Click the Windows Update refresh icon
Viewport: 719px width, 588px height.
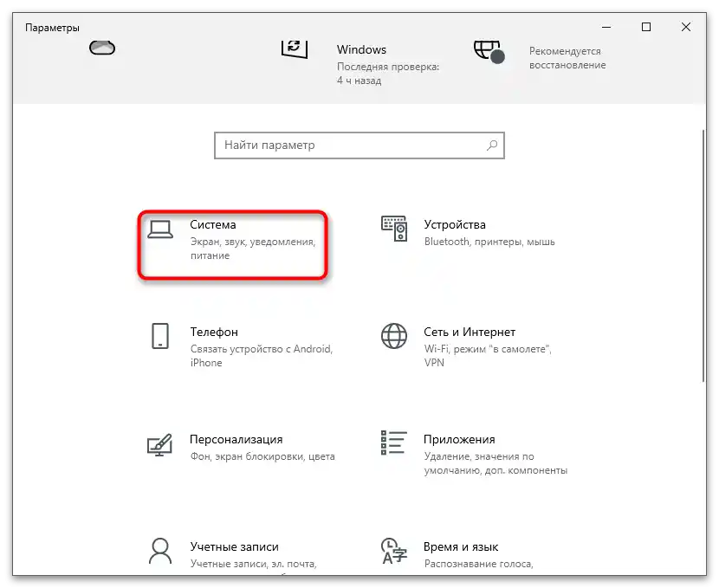point(295,48)
